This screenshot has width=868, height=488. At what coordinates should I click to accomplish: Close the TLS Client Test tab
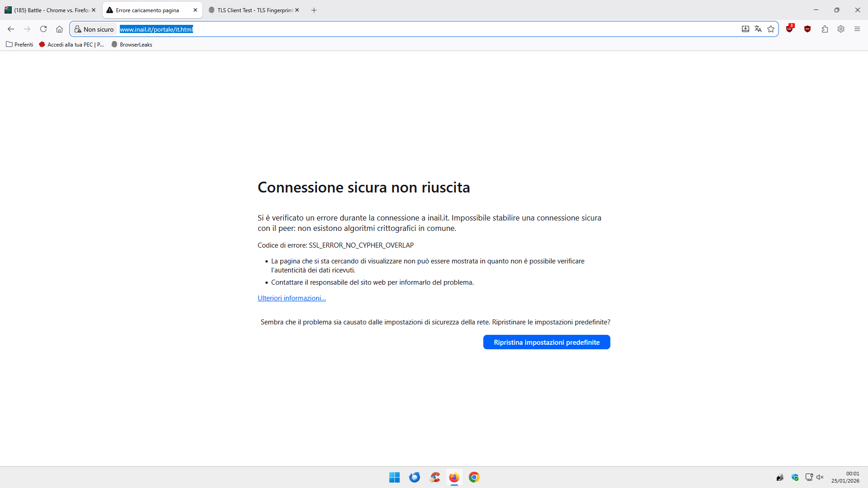click(297, 10)
